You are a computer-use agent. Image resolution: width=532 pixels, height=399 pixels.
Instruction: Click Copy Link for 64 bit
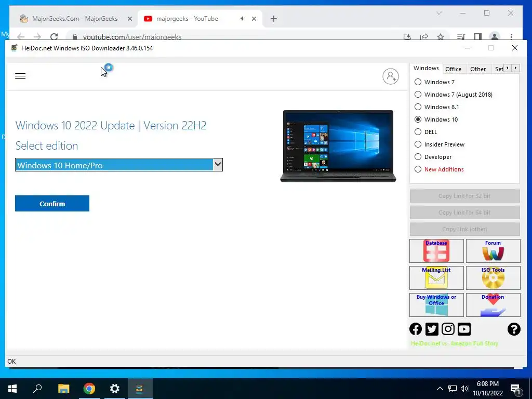click(464, 212)
